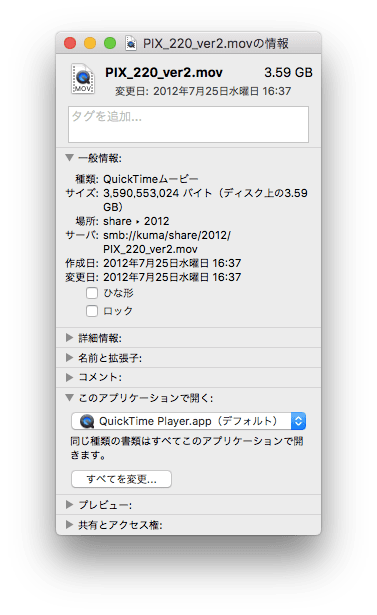
Task: Click the タグを追加 tag field
Action: tap(188, 124)
